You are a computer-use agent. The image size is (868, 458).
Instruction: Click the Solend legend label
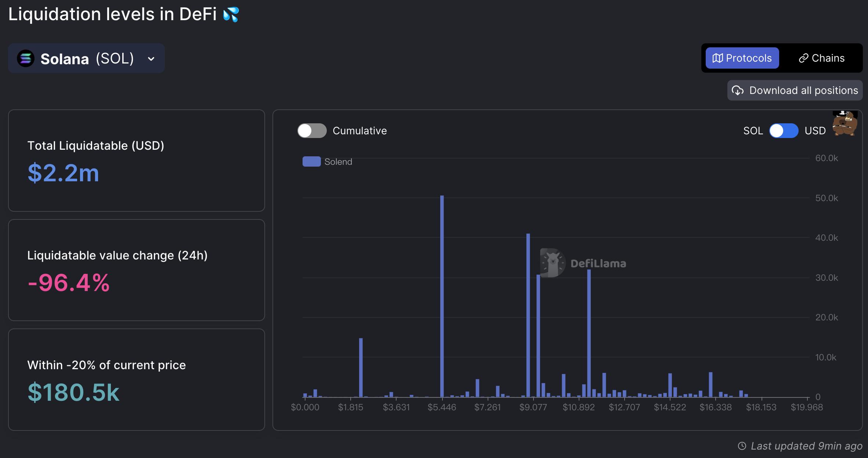pyautogui.click(x=338, y=161)
